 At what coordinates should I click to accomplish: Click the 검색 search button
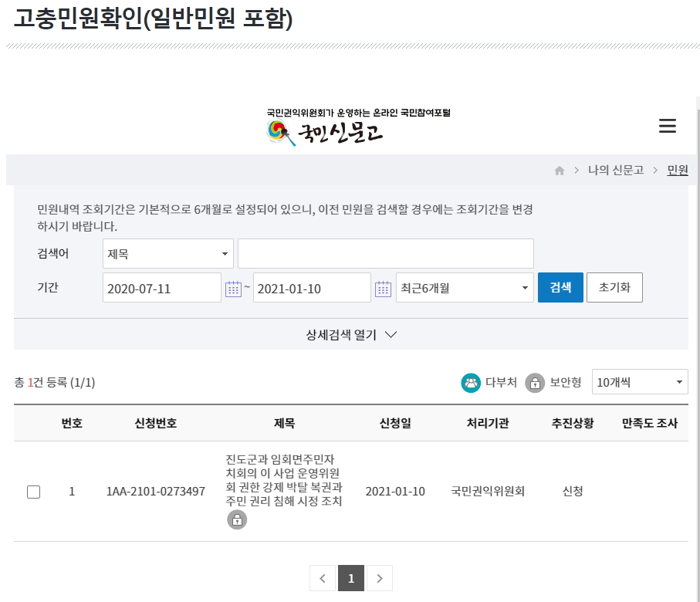point(560,288)
